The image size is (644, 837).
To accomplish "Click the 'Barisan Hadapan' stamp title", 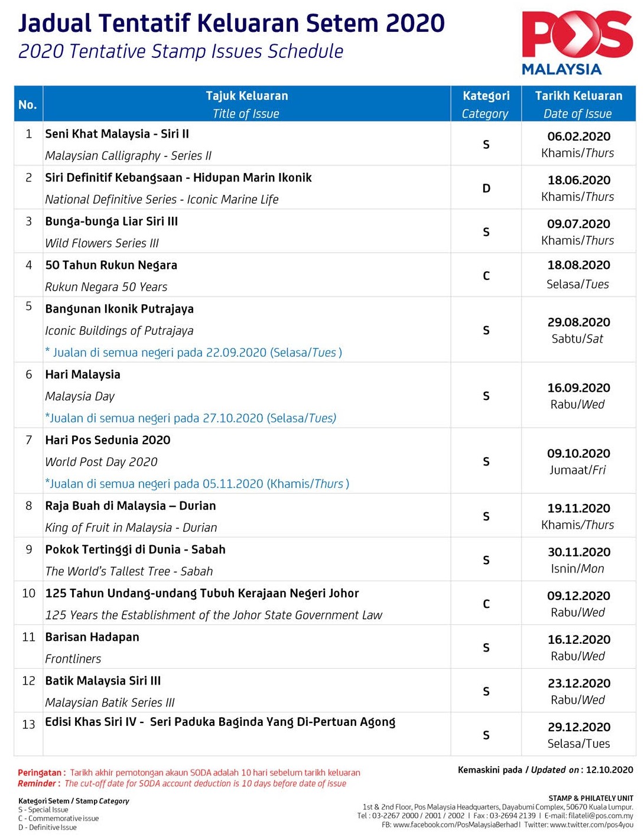I will (x=92, y=637).
